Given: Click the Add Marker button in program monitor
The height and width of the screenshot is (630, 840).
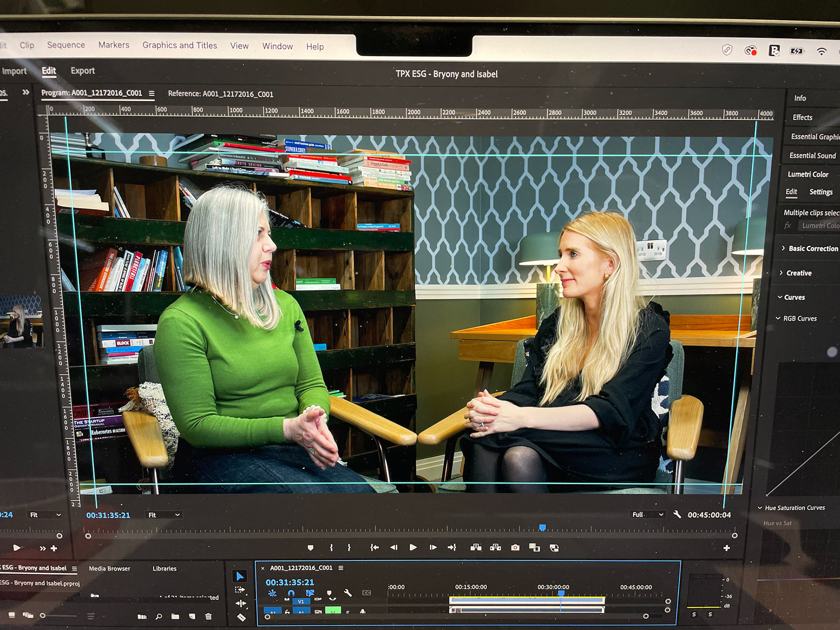Looking at the screenshot, I should pos(311,548).
